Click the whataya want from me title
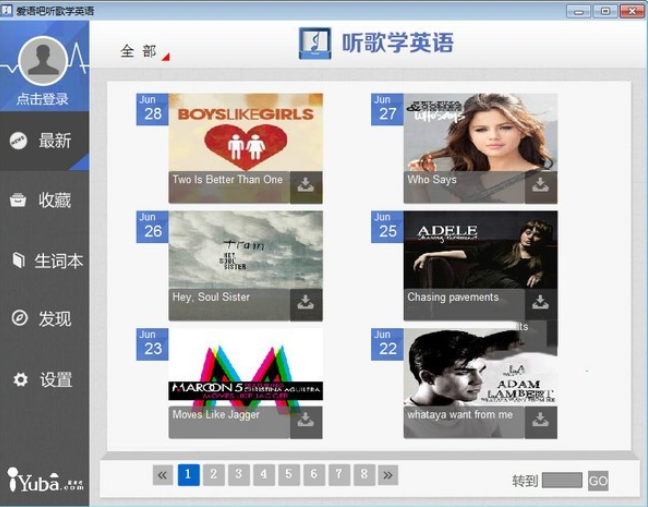Image resolution: width=648 pixels, height=507 pixels. coord(460,414)
